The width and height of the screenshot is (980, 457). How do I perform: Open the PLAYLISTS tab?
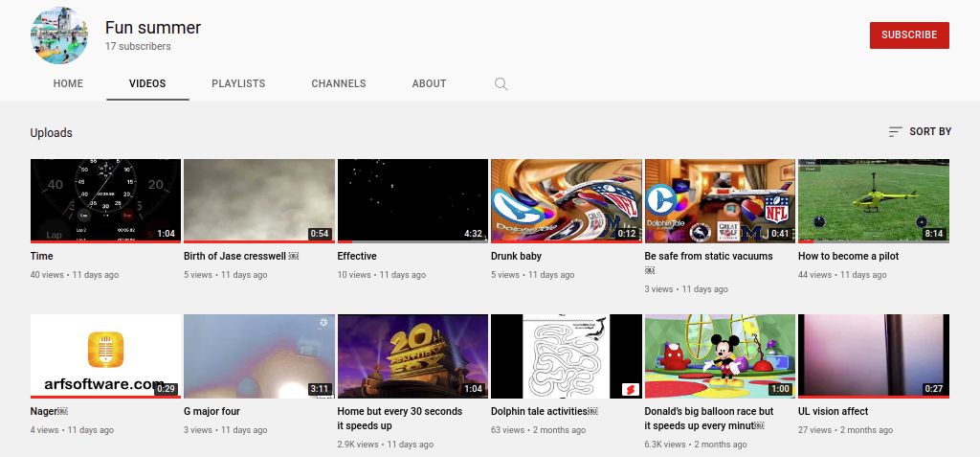(238, 84)
